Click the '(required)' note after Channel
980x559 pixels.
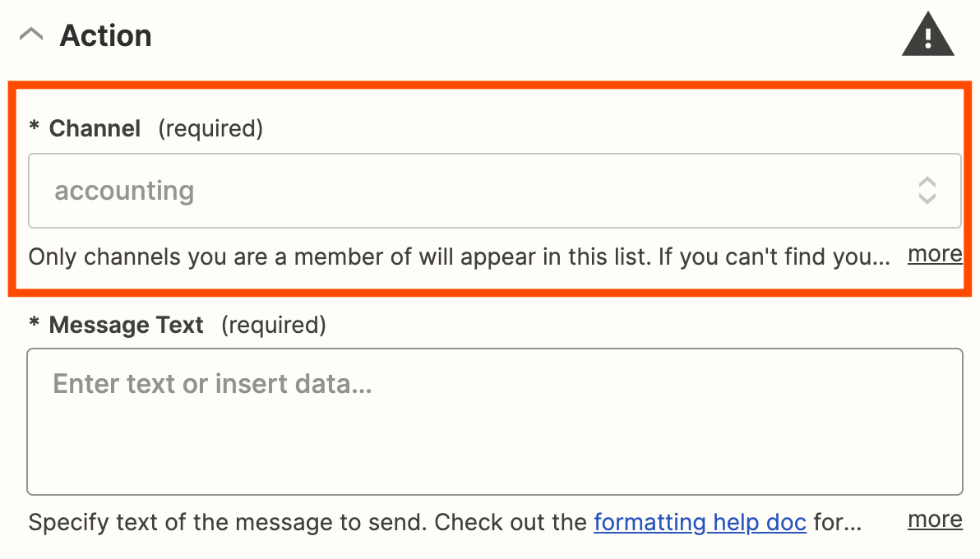[x=210, y=129]
